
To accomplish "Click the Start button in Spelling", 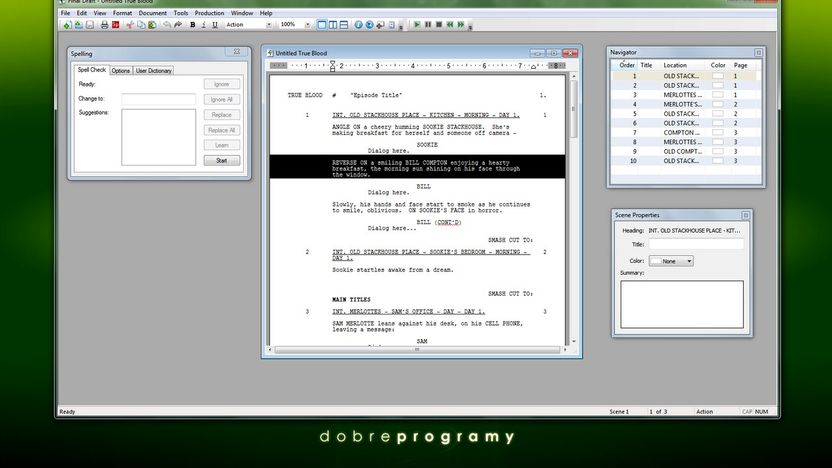I will 222,160.
